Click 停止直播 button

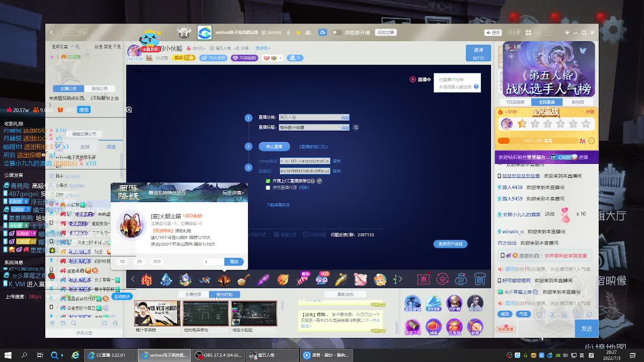click(274, 146)
